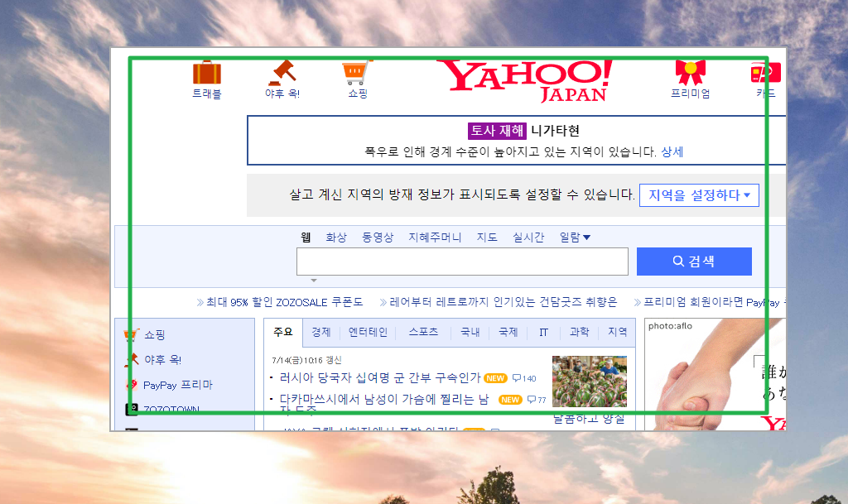This screenshot has width=848, height=504.
Task: Click the watermelon news thumbnail
Action: pos(590,381)
